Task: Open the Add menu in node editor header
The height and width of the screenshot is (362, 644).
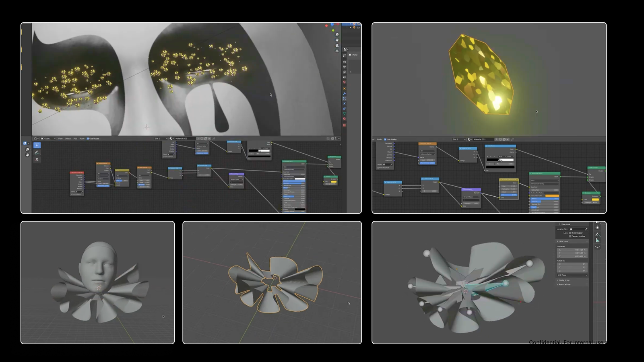Action: (x=75, y=139)
